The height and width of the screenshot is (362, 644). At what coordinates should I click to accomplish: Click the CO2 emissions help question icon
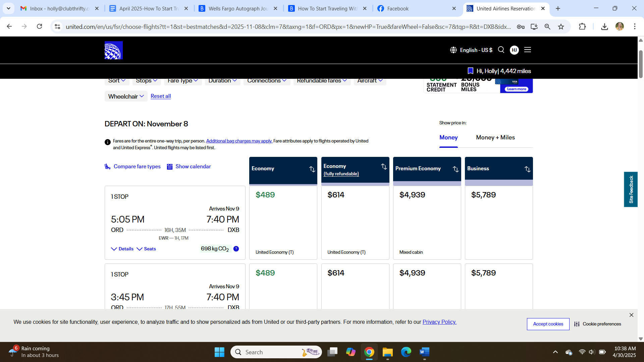tap(236, 249)
